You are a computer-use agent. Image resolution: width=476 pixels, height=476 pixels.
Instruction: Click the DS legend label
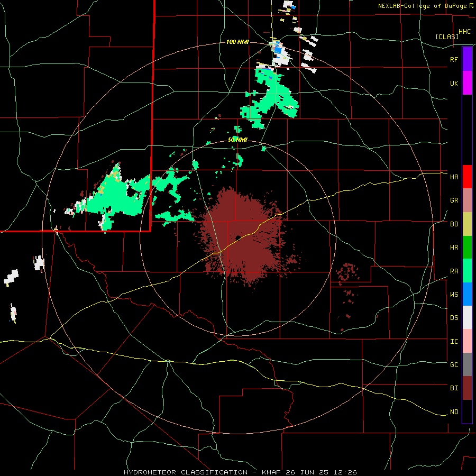click(454, 318)
